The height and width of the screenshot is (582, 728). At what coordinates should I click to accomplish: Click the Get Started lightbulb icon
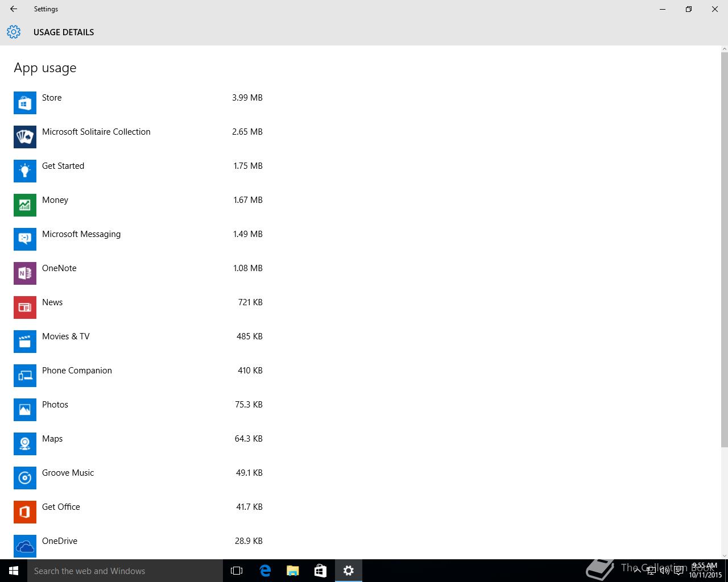pyautogui.click(x=25, y=171)
